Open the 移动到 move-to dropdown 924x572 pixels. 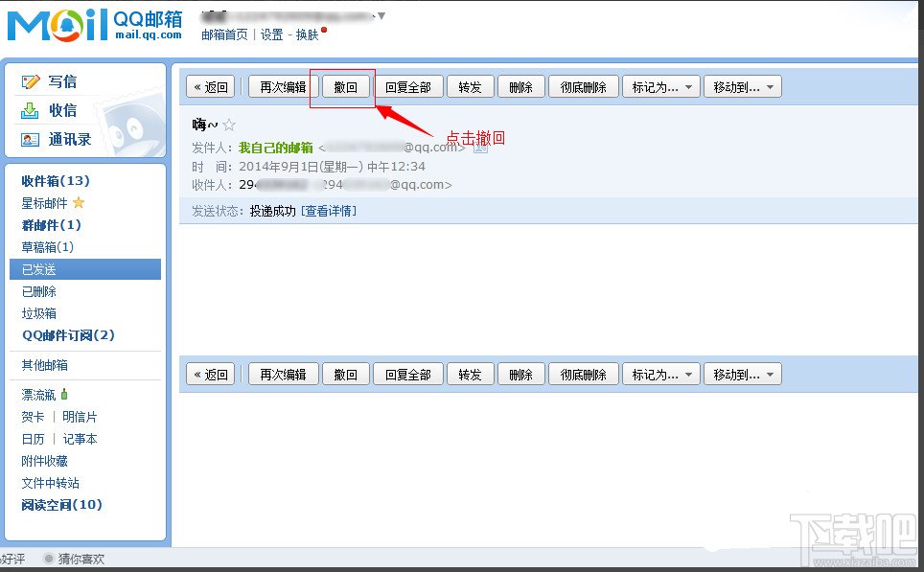tap(743, 86)
